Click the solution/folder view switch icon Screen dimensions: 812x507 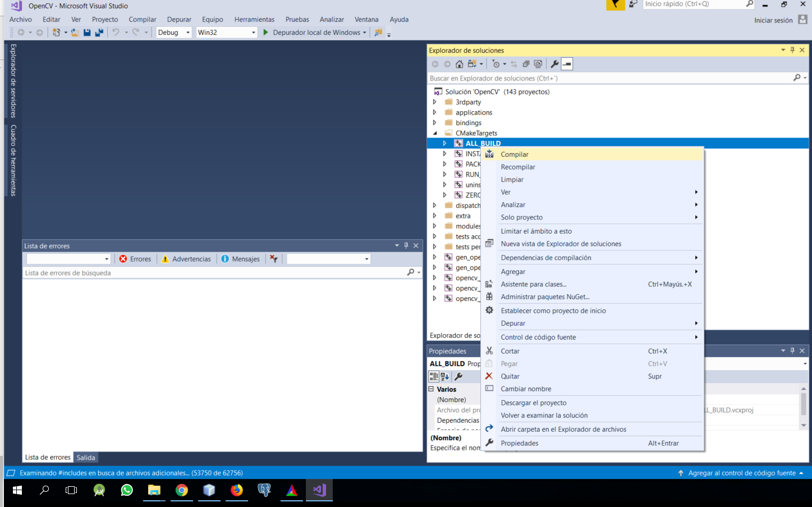point(472,64)
